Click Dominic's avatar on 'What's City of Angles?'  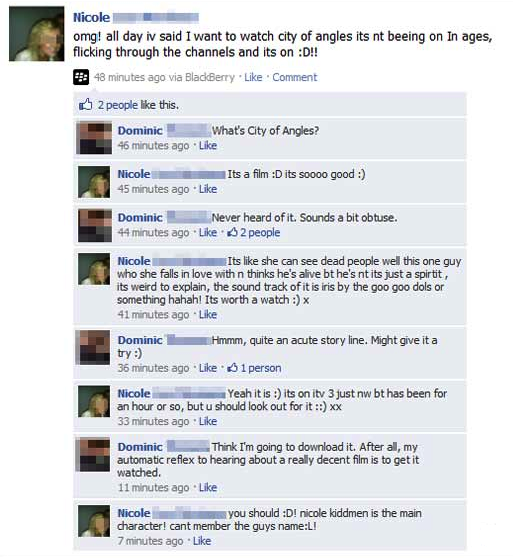click(x=94, y=138)
